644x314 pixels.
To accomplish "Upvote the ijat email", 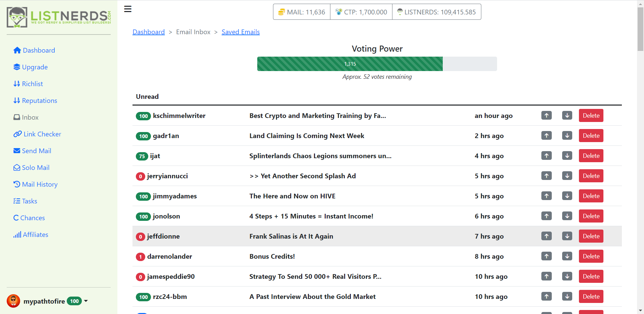I will coord(546,156).
